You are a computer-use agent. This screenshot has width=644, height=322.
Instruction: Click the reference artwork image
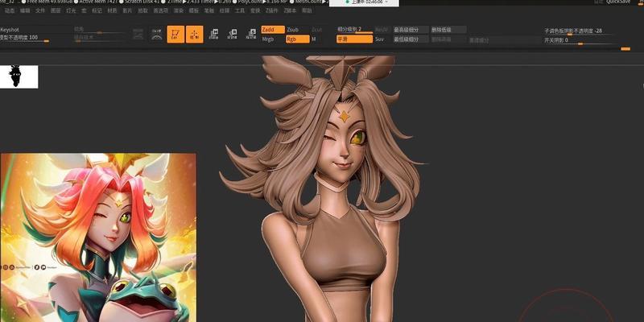tap(98, 237)
